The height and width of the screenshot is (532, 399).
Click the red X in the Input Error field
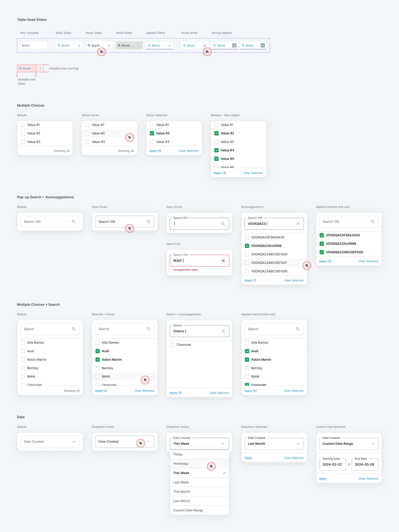click(x=223, y=261)
